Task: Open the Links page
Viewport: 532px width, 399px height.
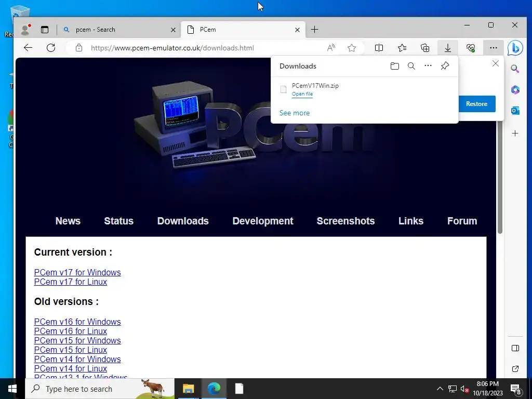Action: coord(411,221)
